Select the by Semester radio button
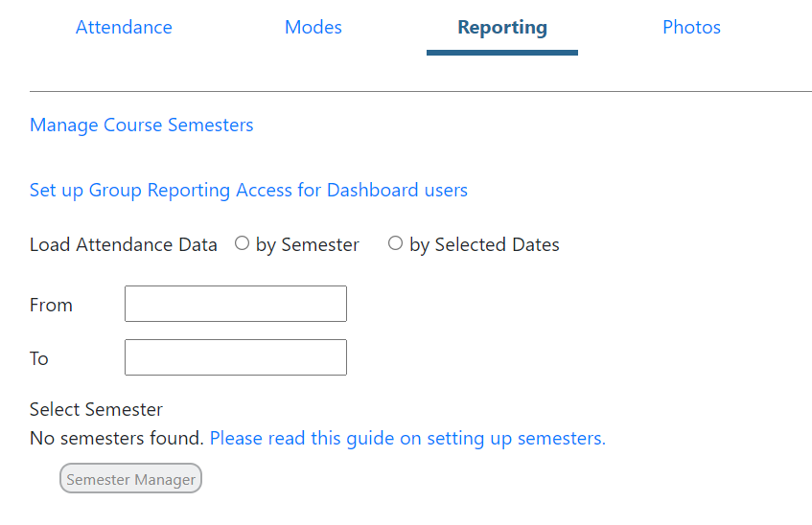 click(x=242, y=244)
